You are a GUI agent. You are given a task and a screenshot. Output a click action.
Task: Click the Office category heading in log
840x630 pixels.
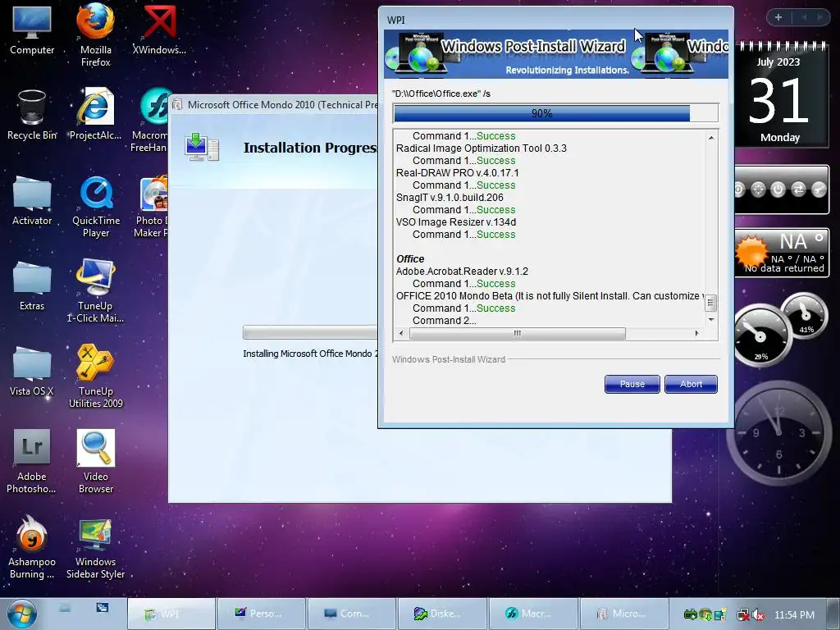[410, 259]
